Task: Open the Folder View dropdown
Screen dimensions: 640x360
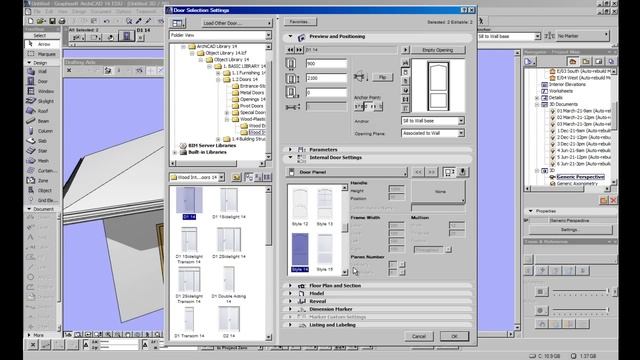Action: (x=220, y=36)
